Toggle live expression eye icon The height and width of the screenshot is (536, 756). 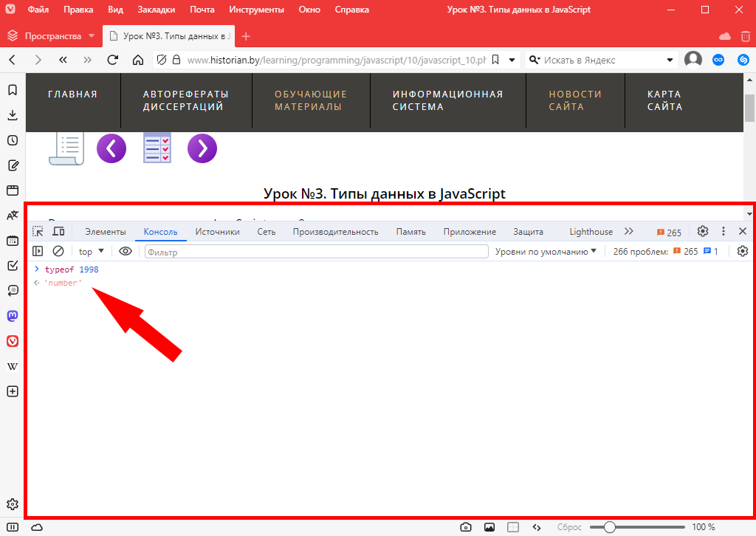[126, 252]
